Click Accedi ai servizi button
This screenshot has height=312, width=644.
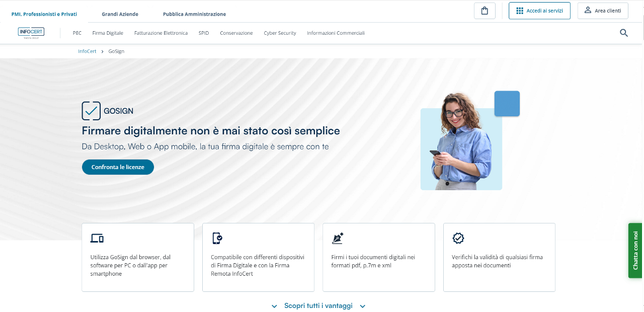click(539, 11)
